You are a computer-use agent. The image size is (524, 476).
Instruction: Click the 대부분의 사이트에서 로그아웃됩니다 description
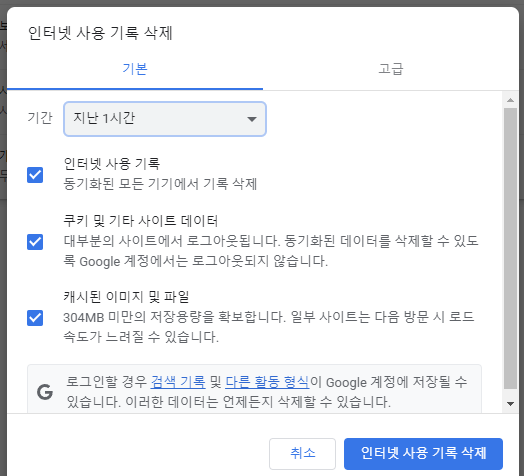point(271,251)
